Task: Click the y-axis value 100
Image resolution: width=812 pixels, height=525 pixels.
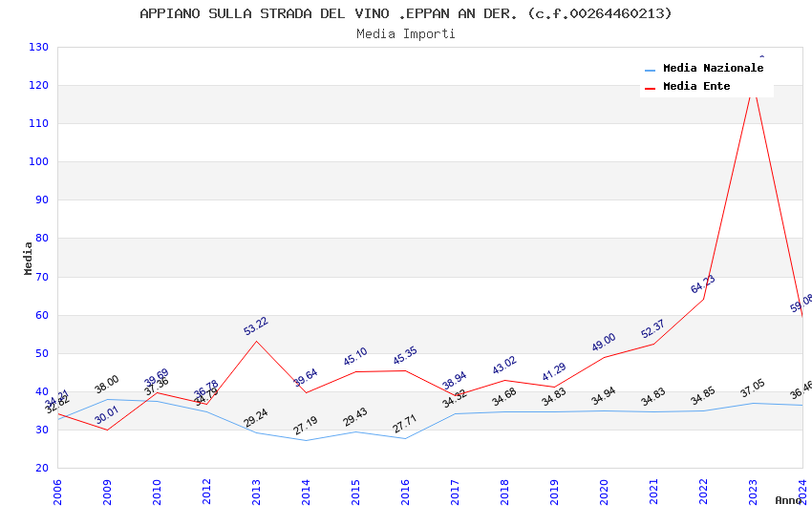Action: coord(39,162)
